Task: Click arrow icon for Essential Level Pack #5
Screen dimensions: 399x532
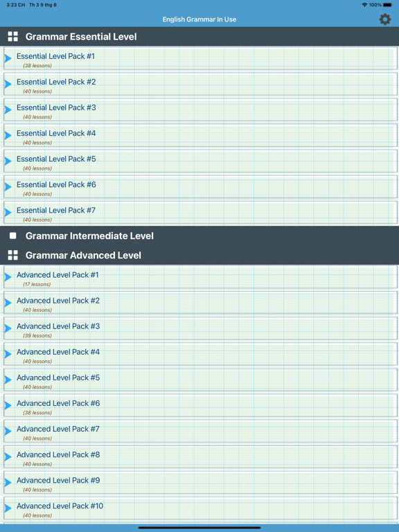Action: [x=8, y=161]
